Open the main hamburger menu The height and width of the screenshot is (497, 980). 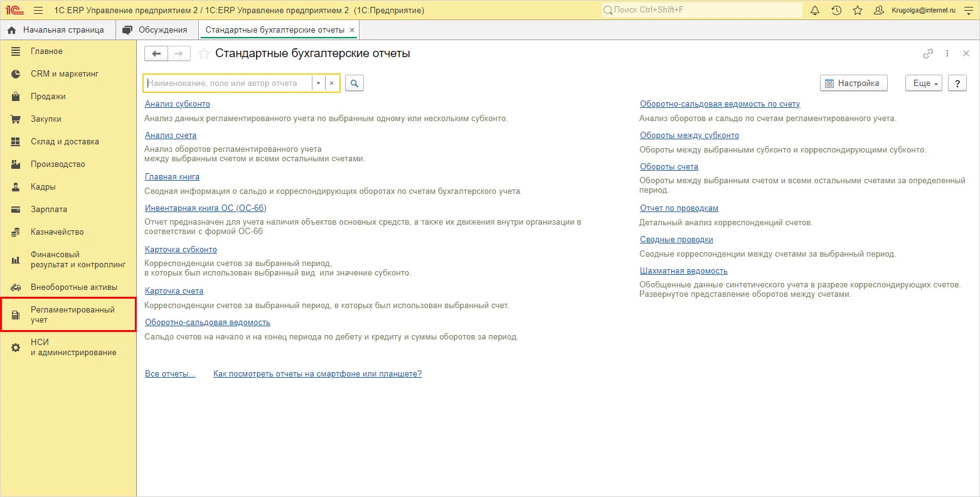[39, 10]
